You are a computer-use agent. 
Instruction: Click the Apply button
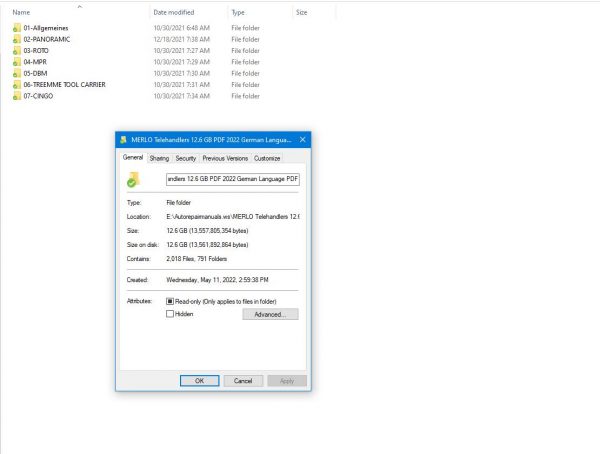(287, 381)
